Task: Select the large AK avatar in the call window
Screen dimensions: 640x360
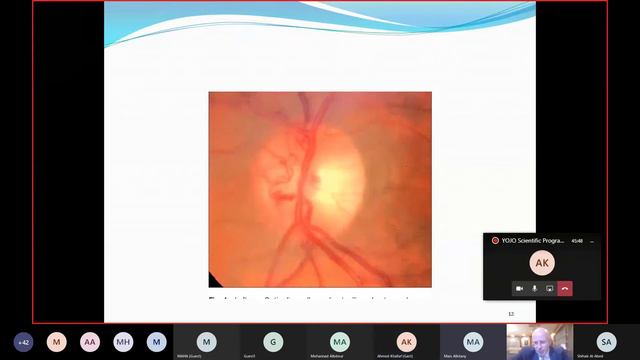Action: click(542, 263)
